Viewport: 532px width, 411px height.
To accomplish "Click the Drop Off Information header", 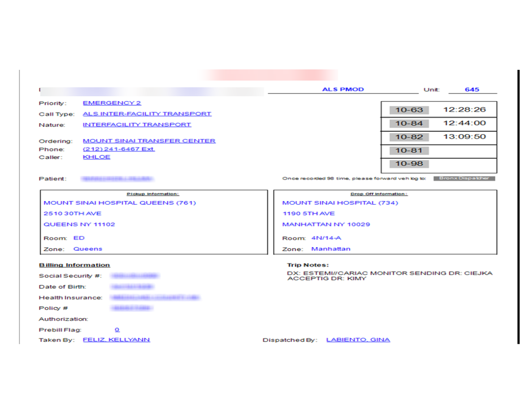I will click(379, 194).
